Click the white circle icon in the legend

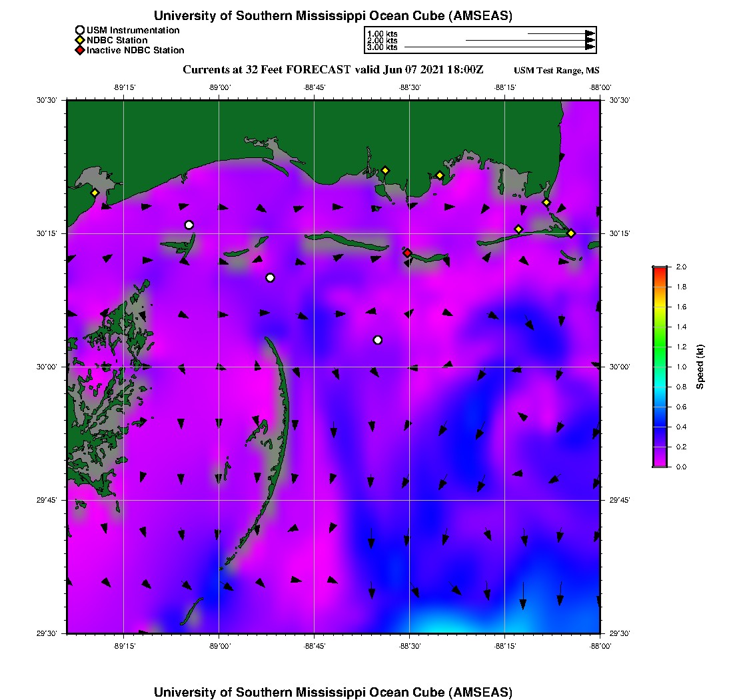80,30
